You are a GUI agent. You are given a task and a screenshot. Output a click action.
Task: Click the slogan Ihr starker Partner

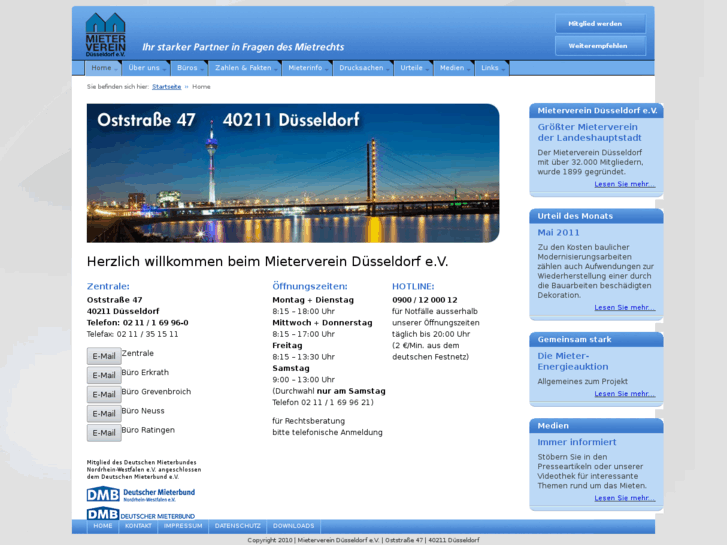click(243, 47)
